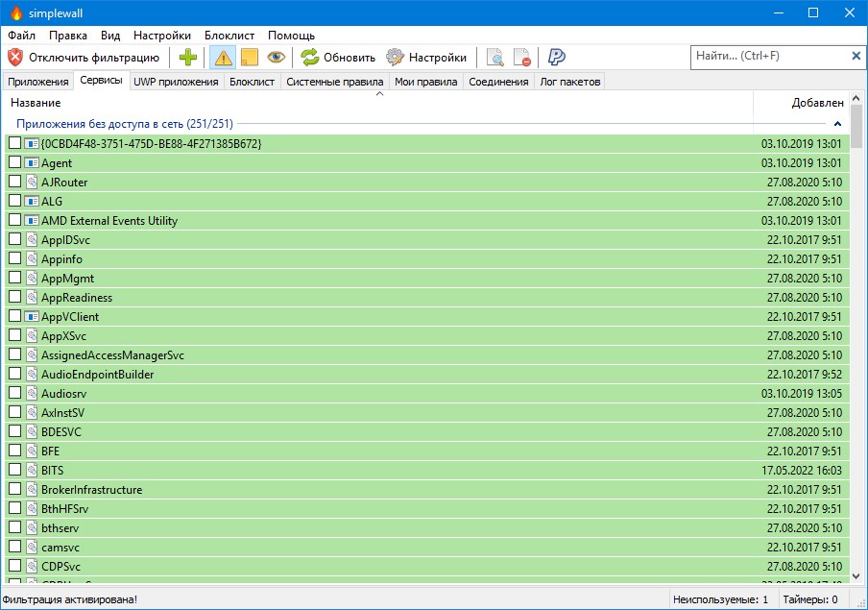Click the green plus add-application icon
The height and width of the screenshot is (610, 868).
tap(188, 57)
